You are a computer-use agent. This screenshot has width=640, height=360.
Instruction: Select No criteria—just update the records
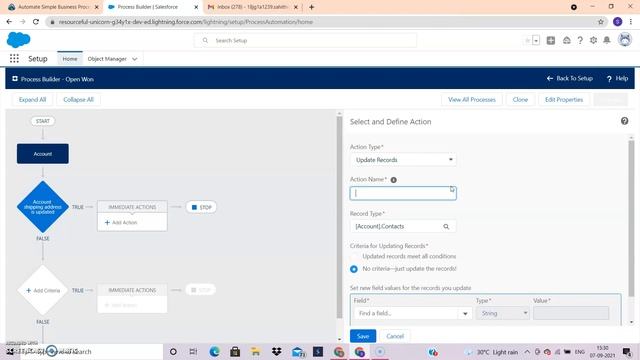click(x=354, y=269)
